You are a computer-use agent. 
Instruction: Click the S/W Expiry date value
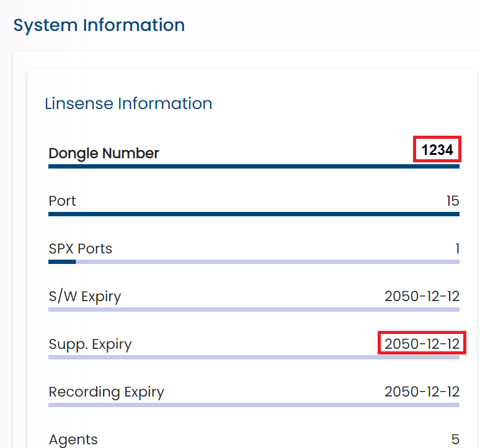(422, 296)
